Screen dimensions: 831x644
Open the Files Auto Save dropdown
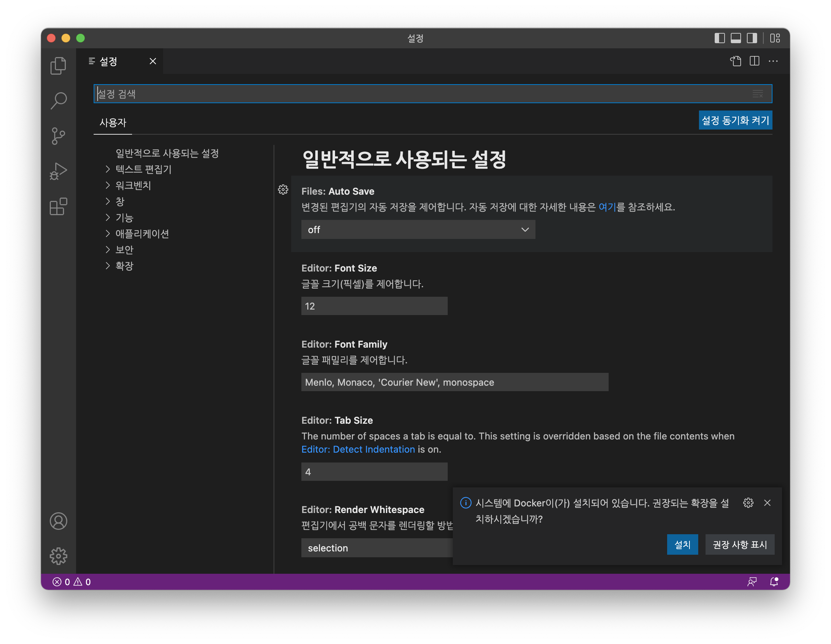pos(418,229)
